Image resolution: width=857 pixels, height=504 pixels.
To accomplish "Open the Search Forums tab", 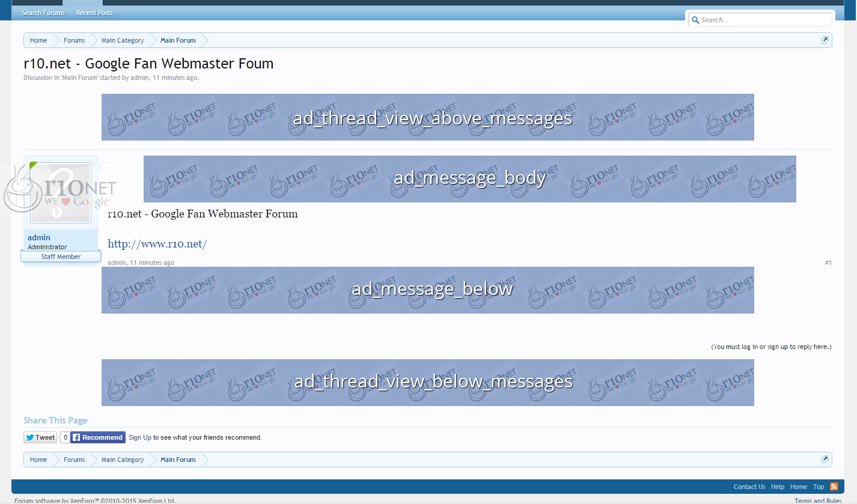I will click(43, 13).
